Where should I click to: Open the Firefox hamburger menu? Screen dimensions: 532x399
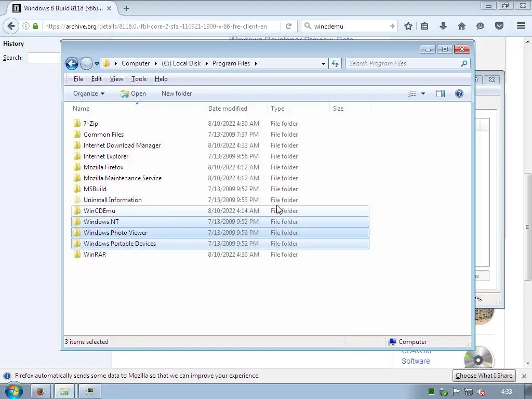coord(521,26)
